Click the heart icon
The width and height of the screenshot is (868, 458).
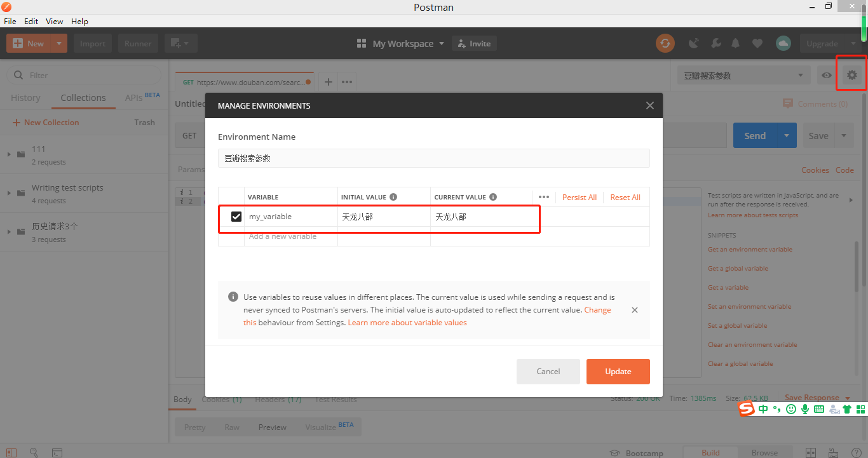(x=757, y=43)
